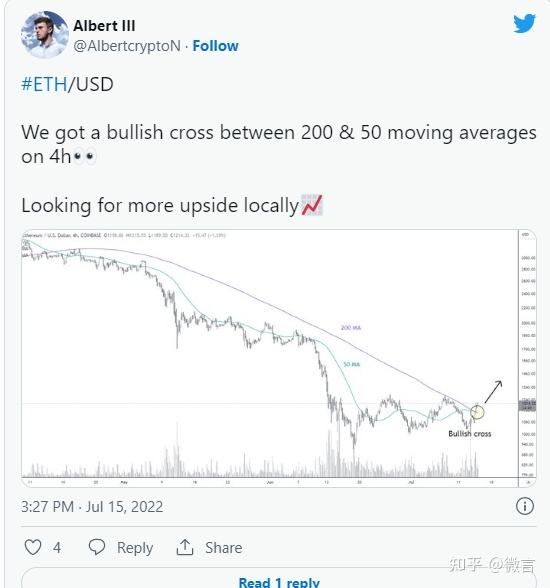Click the chart increasing emoji
This screenshot has height=588, width=550.
click(x=312, y=205)
